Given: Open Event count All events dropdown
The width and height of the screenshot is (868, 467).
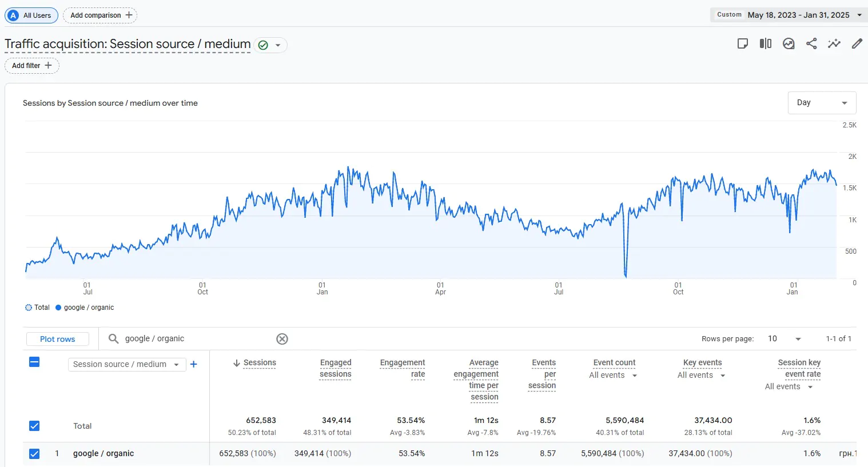Looking at the screenshot, I should (x=613, y=376).
